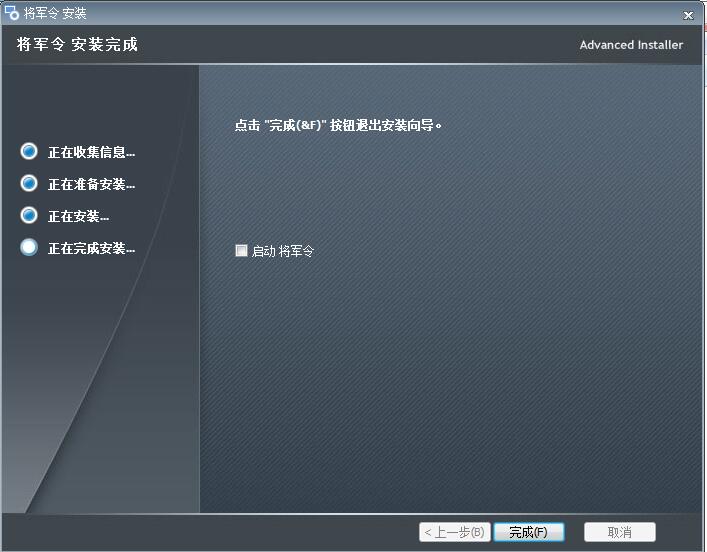This screenshot has width=707, height=552.
Task: Click the blue bullet beside 正在收集信息
Action: pyautogui.click(x=29, y=152)
